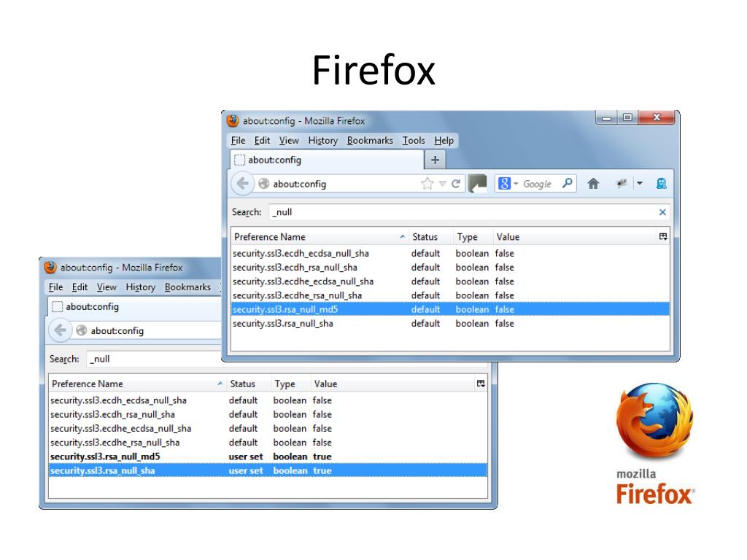Select bold security.ssl3.rsa_null_md5 row in back window
The image size is (747, 560).
(x=268, y=456)
